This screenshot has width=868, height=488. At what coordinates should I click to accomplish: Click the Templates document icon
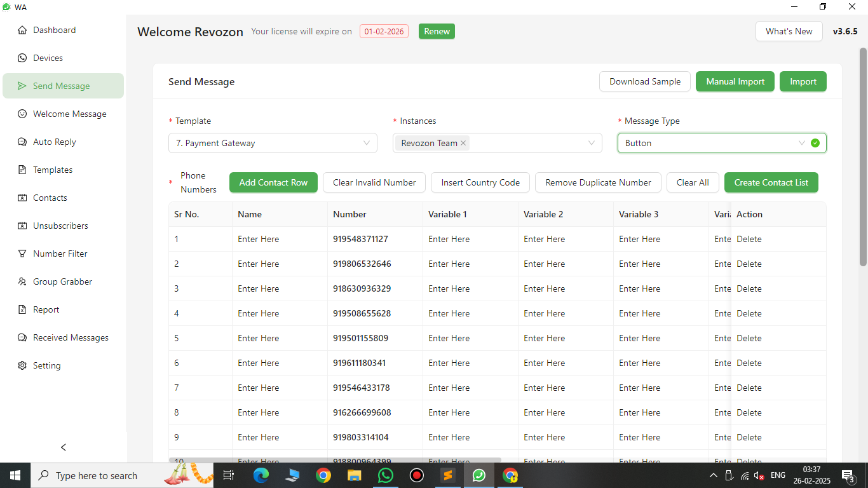pyautogui.click(x=22, y=170)
